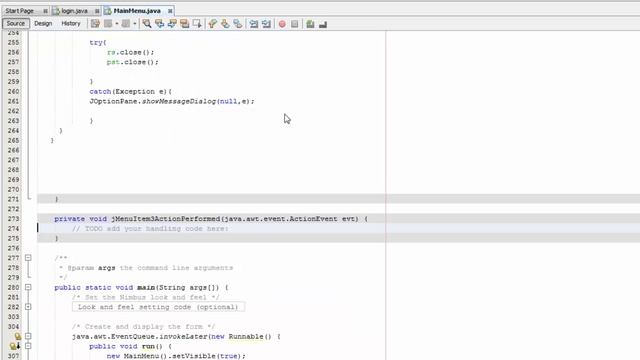
Task: Open the Design view
Action: (x=43, y=23)
